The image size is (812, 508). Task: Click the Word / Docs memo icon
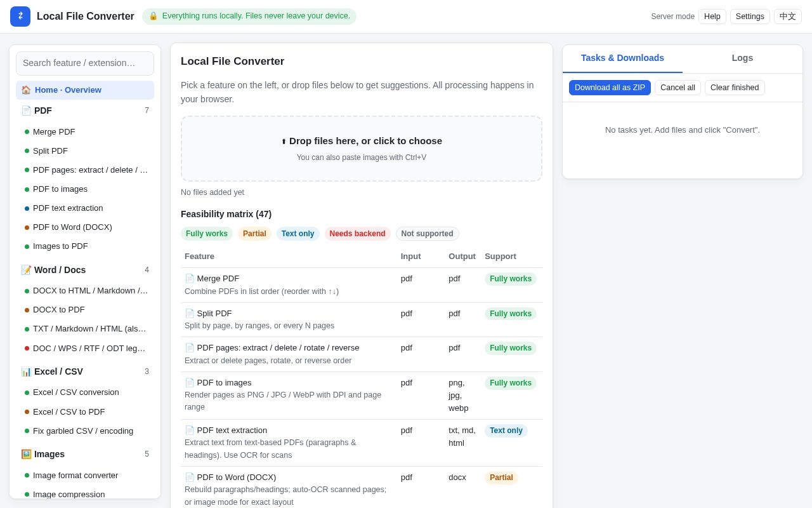click(26, 270)
